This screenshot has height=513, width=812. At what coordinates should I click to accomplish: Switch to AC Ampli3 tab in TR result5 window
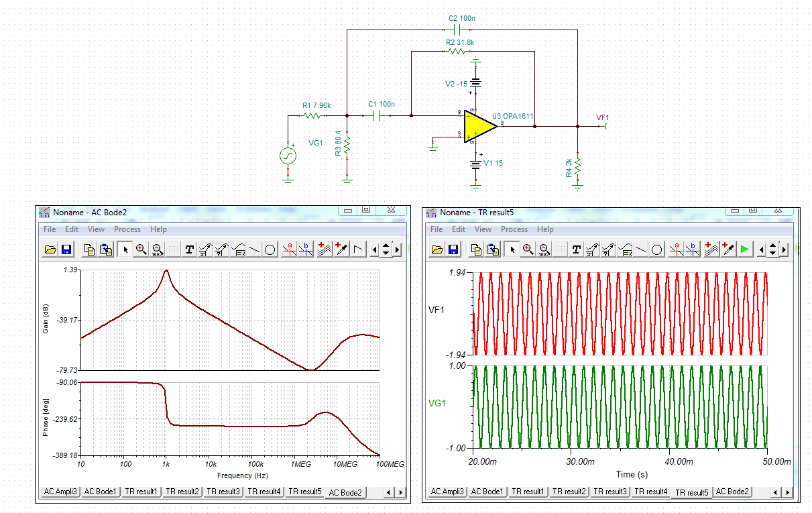tap(447, 492)
